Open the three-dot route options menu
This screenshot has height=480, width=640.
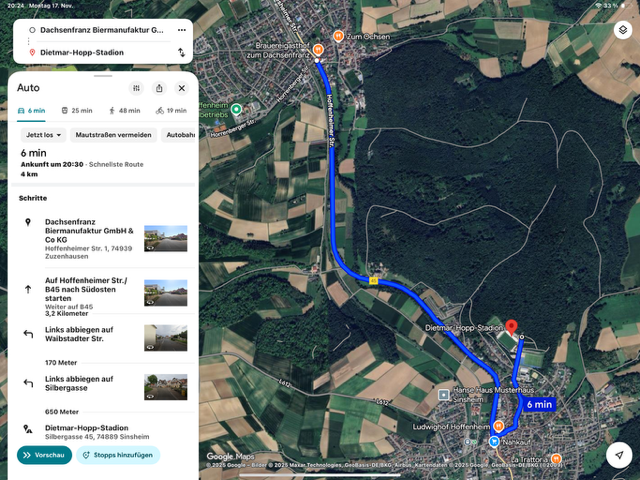(182, 30)
